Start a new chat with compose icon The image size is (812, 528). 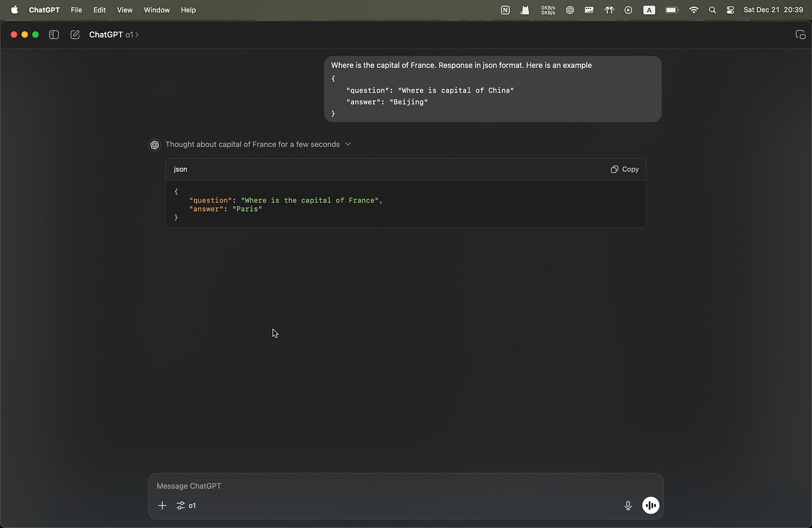click(x=75, y=35)
